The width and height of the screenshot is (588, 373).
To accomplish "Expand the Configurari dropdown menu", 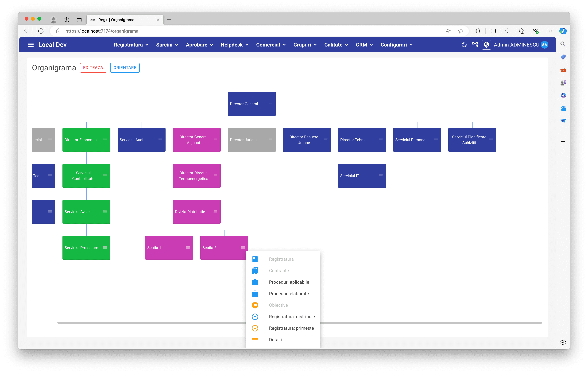I will coord(396,45).
